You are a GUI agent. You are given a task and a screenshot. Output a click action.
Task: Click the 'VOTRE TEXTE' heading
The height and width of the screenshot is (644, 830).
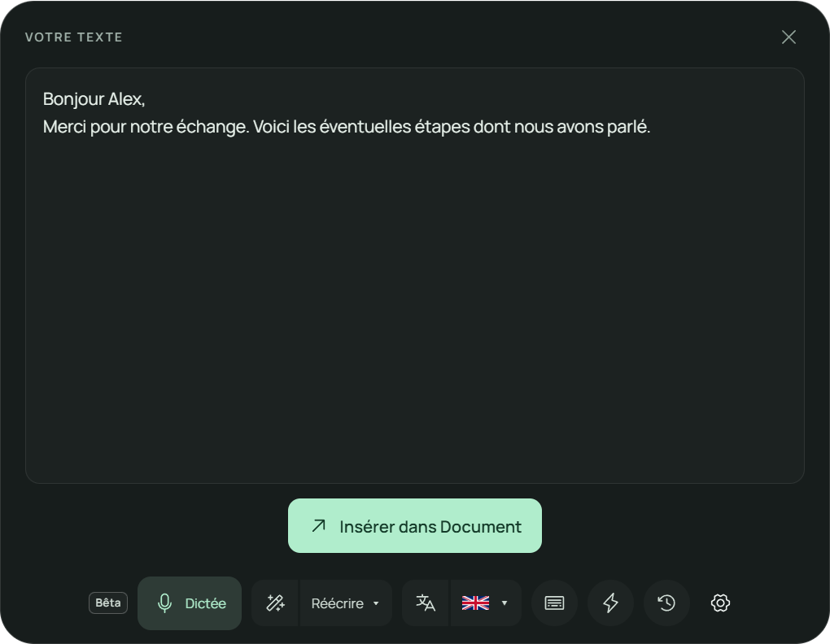pos(73,37)
